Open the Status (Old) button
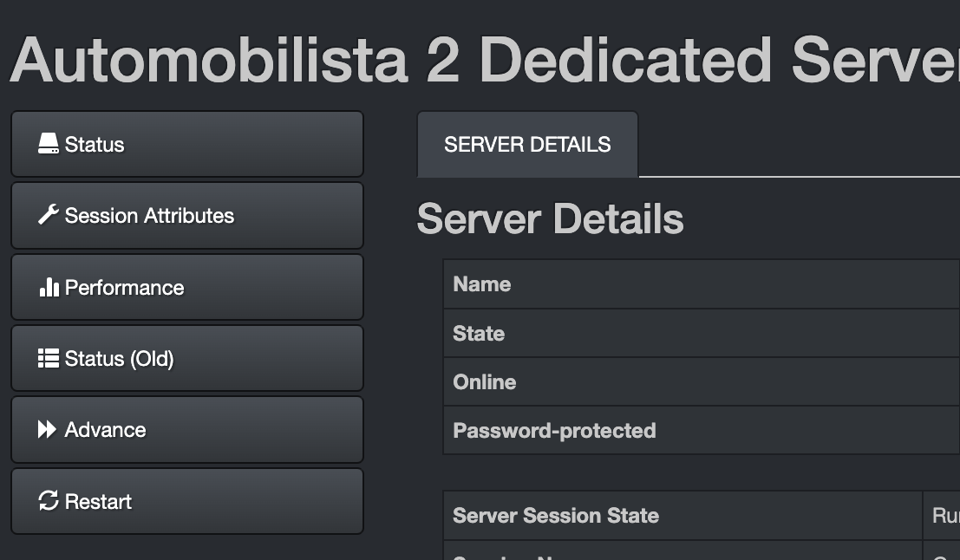 pos(186,359)
